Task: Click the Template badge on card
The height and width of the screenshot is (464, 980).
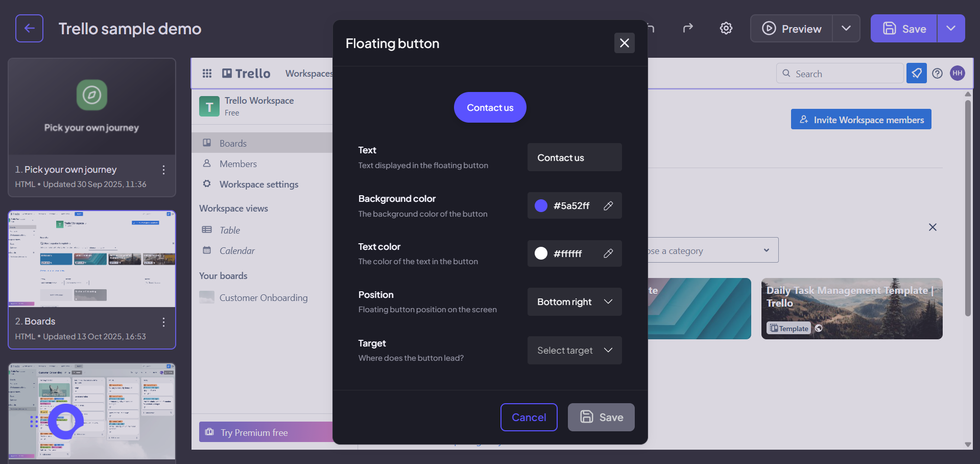Action: 789,328
